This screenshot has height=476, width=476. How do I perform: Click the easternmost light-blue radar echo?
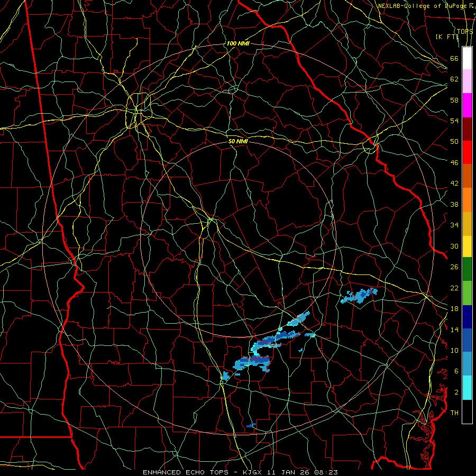pos(360,295)
